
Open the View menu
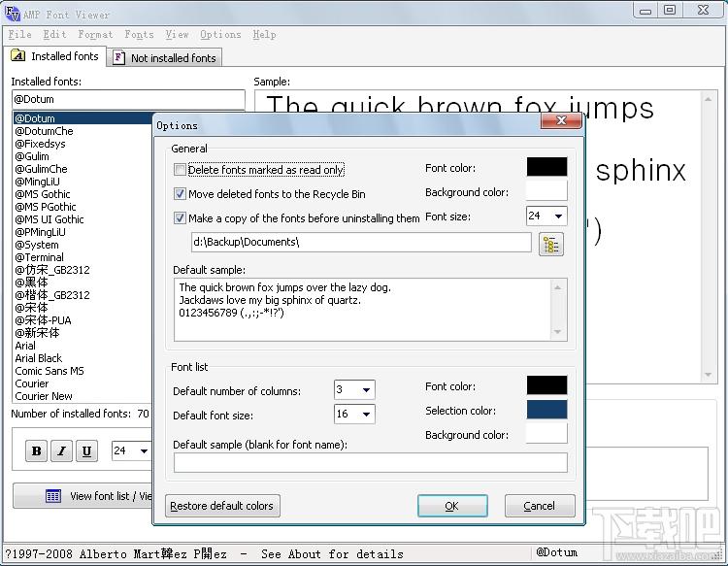tap(177, 34)
